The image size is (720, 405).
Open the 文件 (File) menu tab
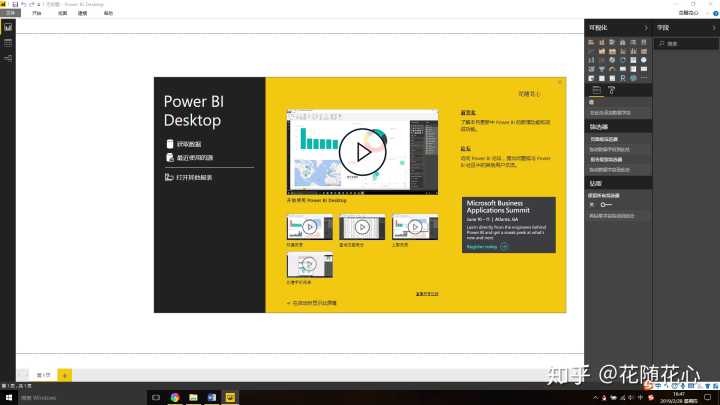[10, 13]
